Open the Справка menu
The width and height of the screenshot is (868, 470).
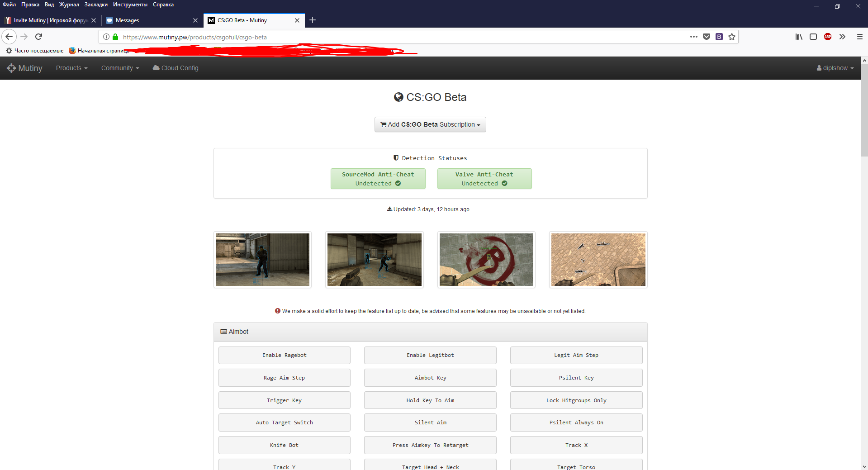tap(163, 5)
